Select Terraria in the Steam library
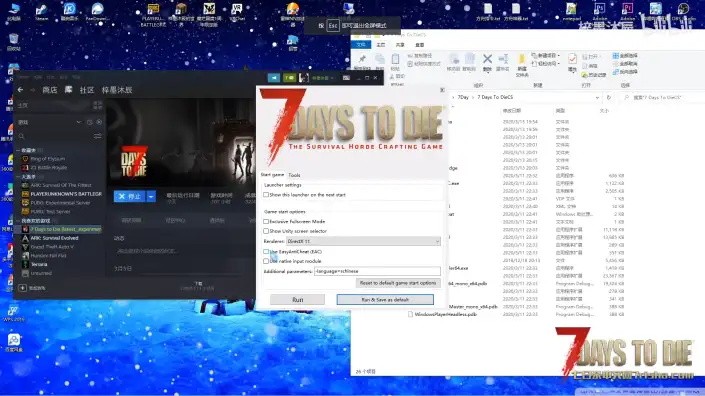Screen dimensions: 705x396 [39, 264]
